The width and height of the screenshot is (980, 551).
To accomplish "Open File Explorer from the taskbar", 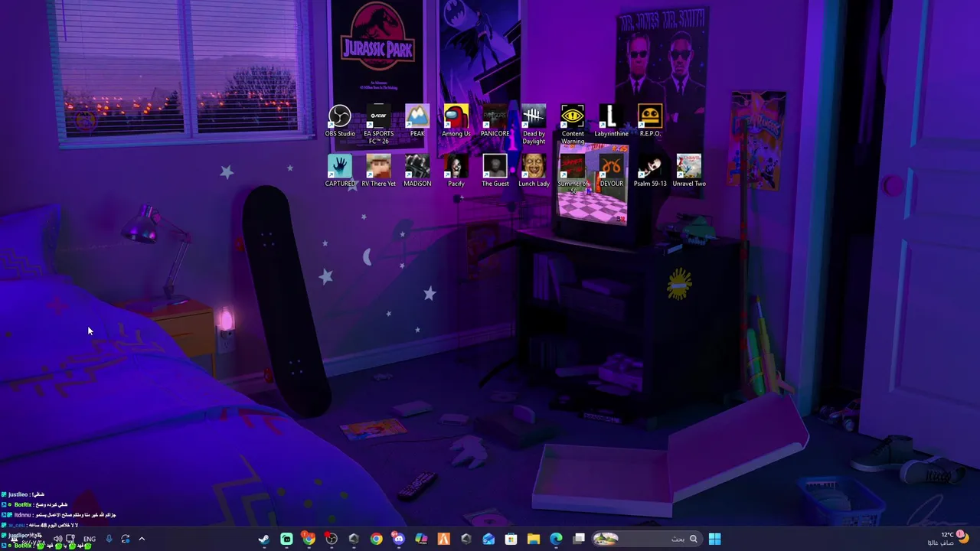I will tap(534, 539).
